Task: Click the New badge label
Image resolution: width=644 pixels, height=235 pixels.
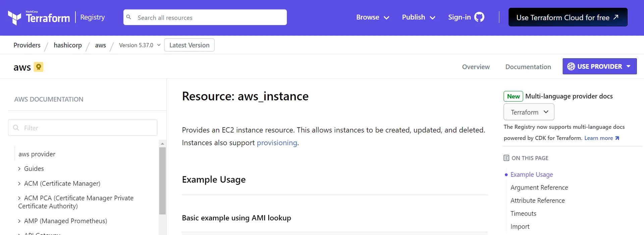Action: (x=513, y=96)
